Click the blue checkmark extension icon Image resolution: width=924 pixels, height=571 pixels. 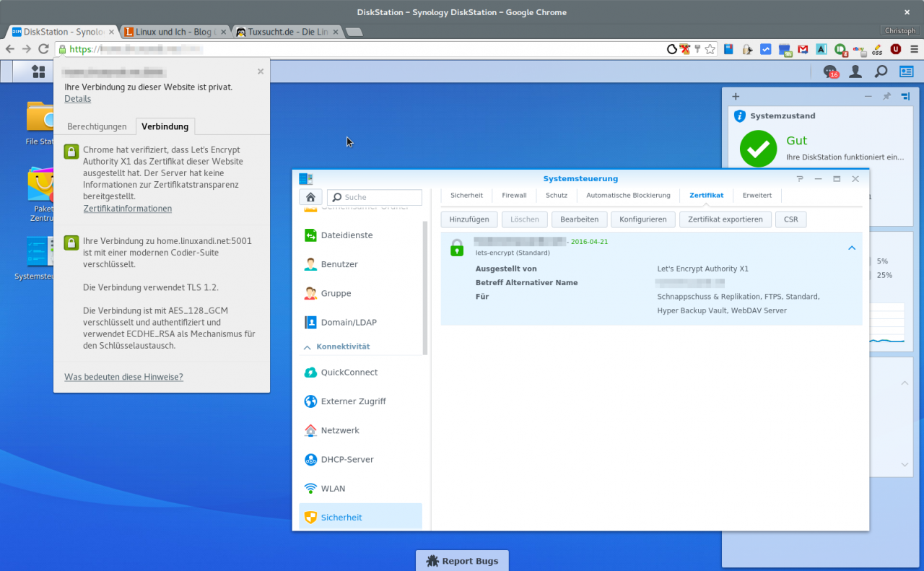pos(766,49)
